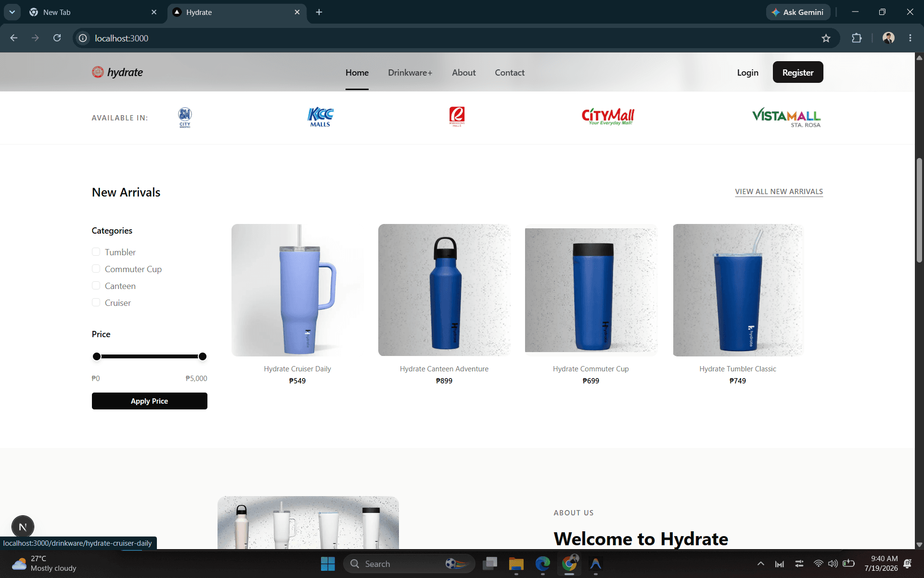Check the Canteen category checkbox
The height and width of the screenshot is (578, 924).
pyautogui.click(x=96, y=286)
